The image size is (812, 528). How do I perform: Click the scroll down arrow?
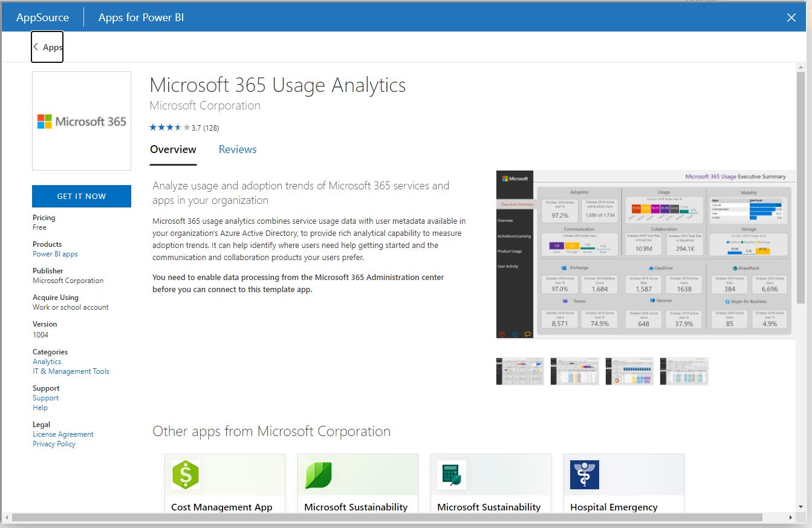tap(801, 506)
